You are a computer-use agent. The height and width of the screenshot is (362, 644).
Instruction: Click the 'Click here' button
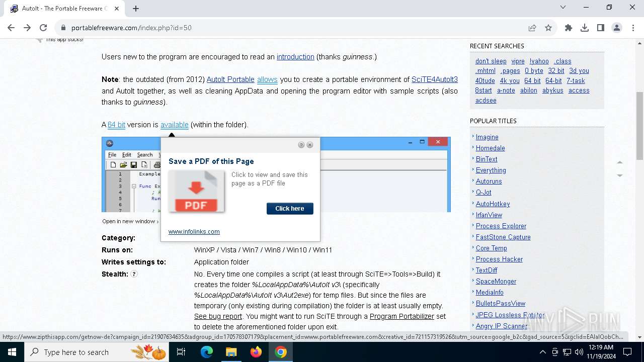coord(290,209)
